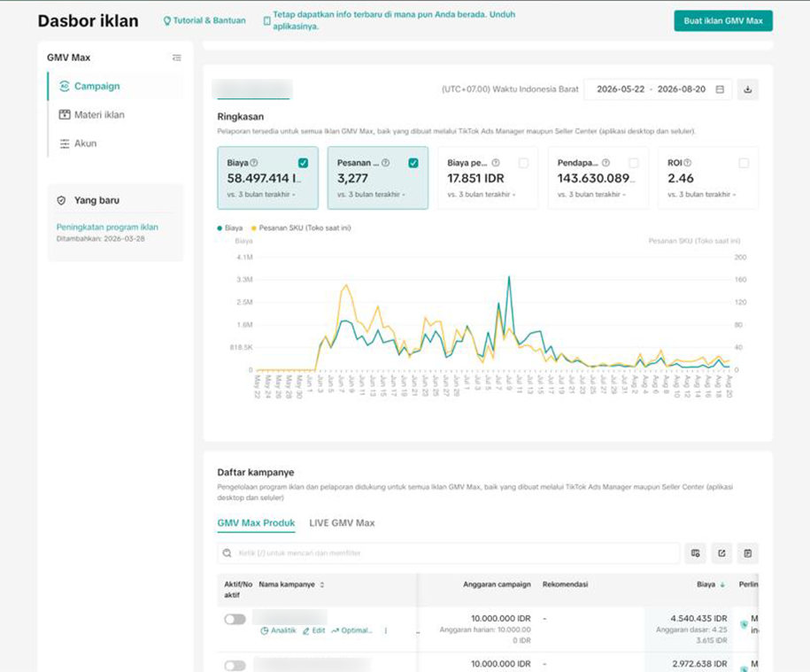Toggle the first campaign active switch
Screen dimensions: 810x672
pyautogui.click(x=235, y=619)
